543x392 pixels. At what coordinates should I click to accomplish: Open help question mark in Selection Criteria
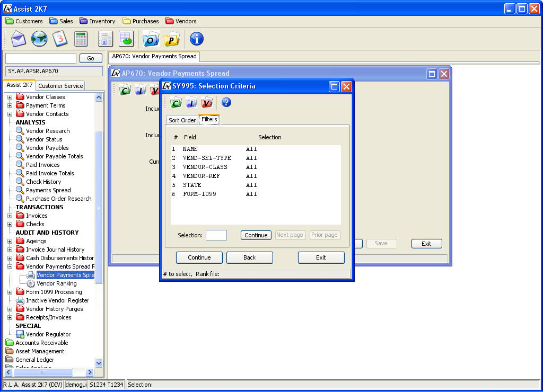[226, 102]
